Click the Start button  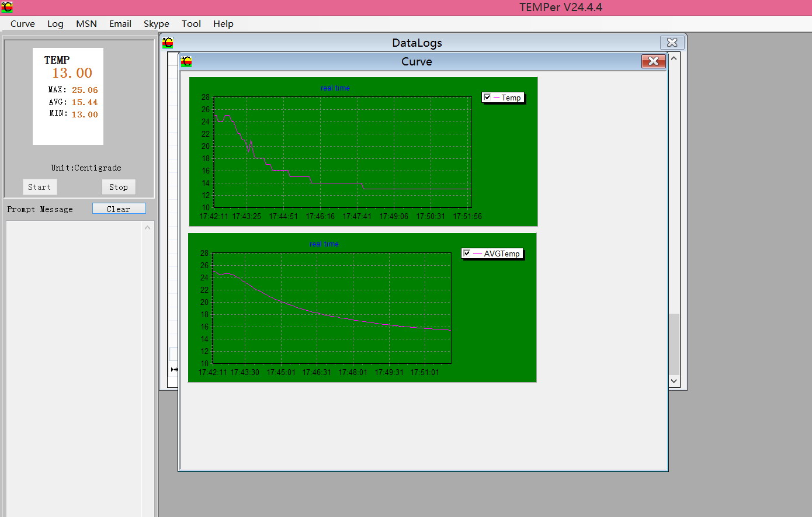coord(40,187)
